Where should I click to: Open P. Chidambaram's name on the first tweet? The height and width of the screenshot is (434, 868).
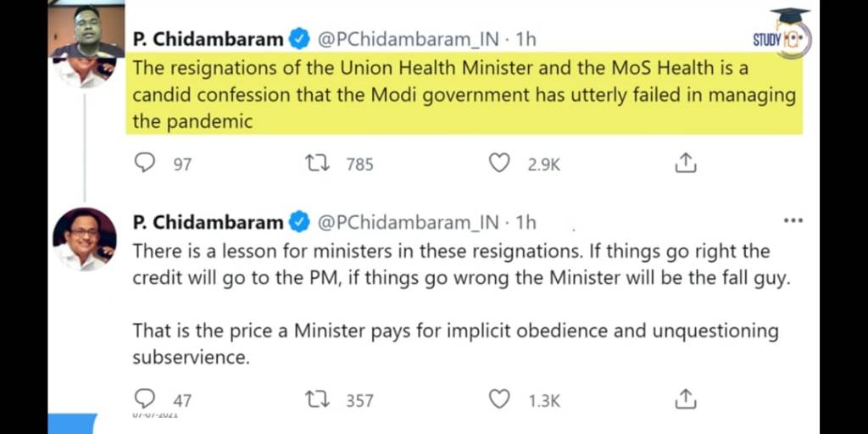[x=208, y=39]
